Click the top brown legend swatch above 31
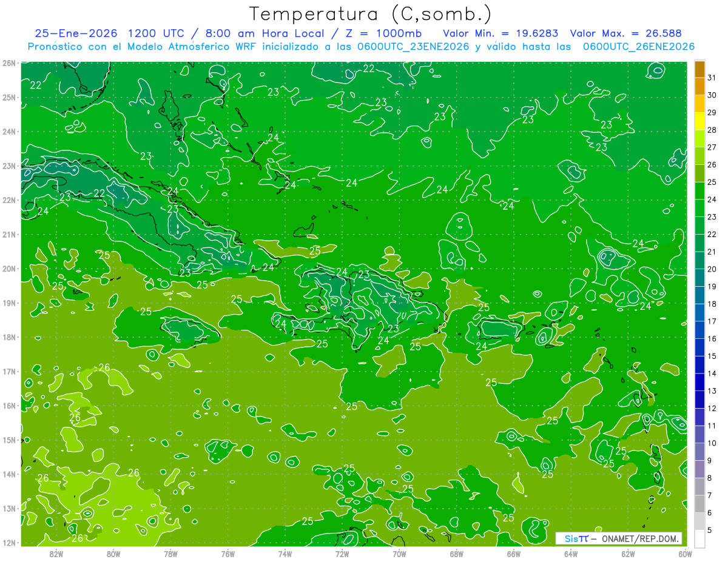Viewport: 728px width, 562px height. (699, 69)
